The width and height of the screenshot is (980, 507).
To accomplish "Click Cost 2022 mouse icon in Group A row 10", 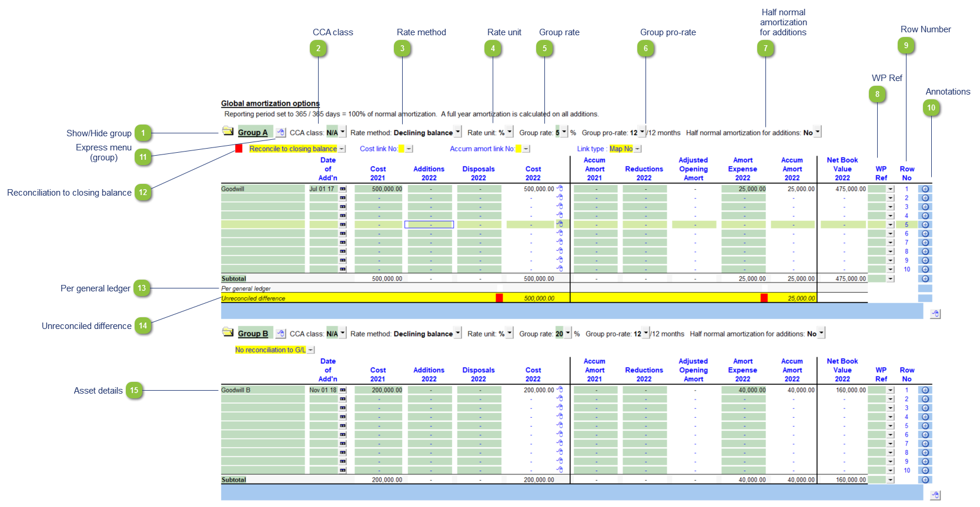I will tap(560, 268).
